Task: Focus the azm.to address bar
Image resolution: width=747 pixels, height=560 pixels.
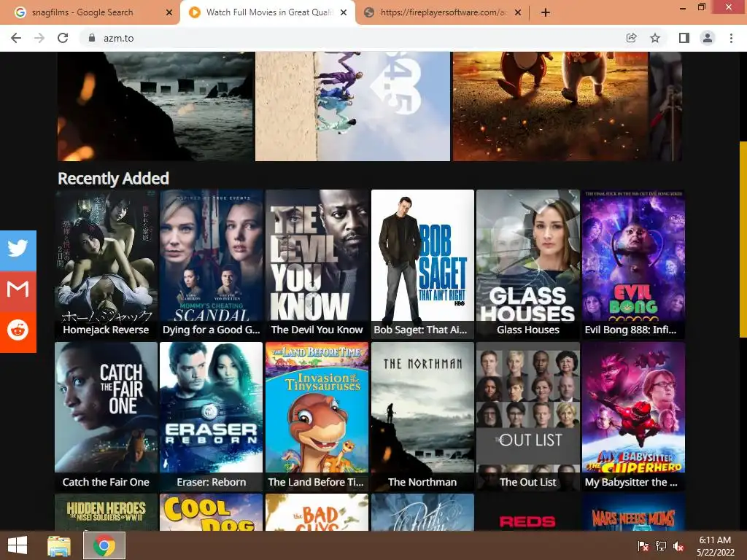Action: pos(352,38)
